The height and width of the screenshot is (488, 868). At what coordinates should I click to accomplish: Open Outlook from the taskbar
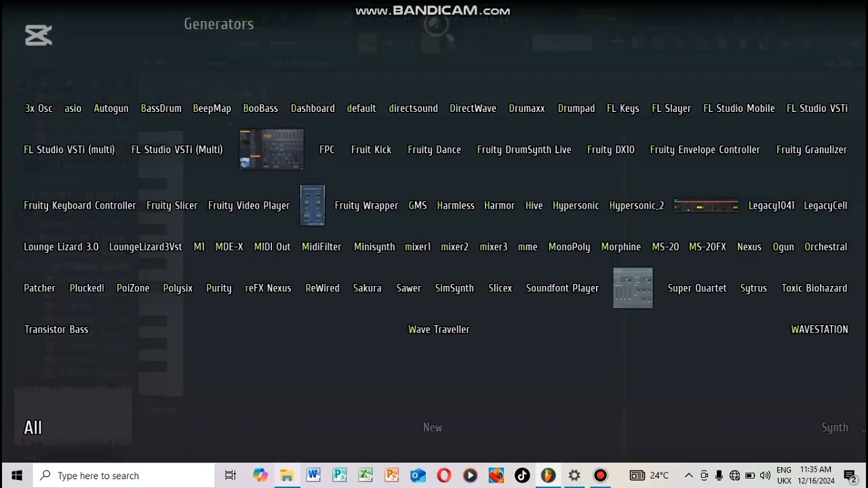click(x=418, y=475)
